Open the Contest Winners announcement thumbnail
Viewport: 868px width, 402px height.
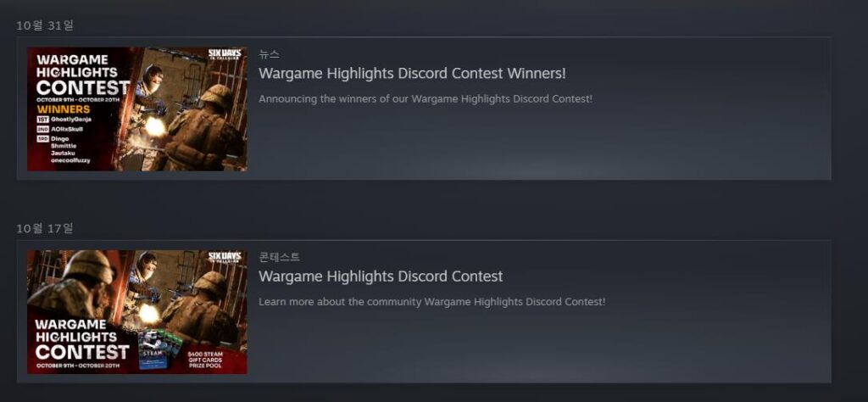(x=137, y=109)
